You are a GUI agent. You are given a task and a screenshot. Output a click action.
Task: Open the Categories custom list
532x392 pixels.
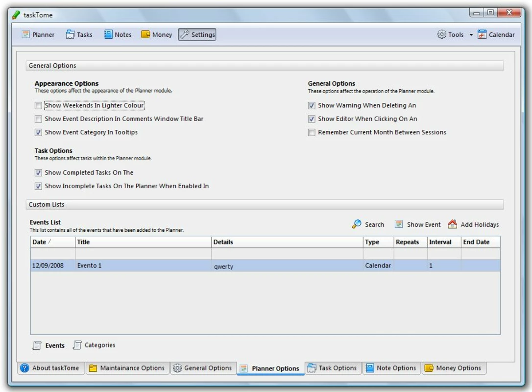(x=95, y=345)
